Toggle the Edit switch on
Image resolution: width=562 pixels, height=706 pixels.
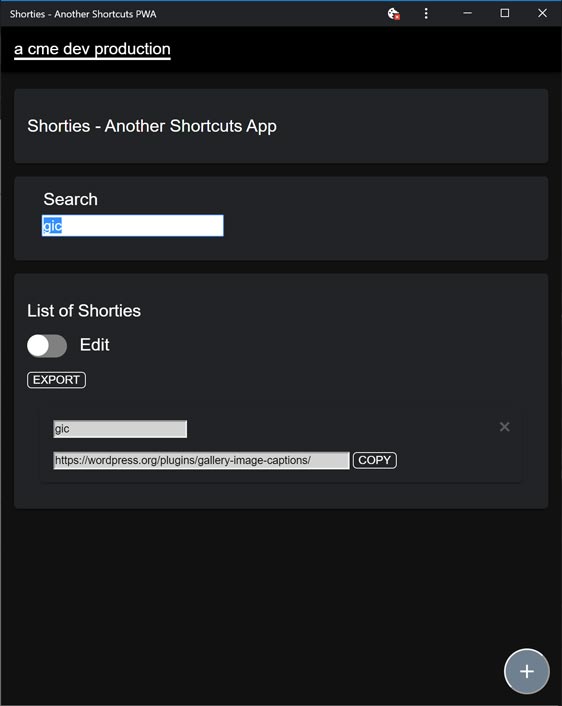pos(47,346)
